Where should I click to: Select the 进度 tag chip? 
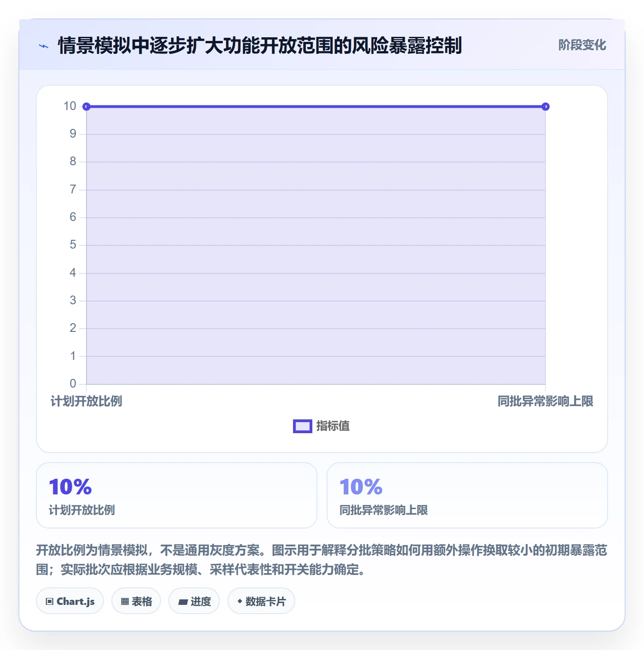tap(194, 601)
